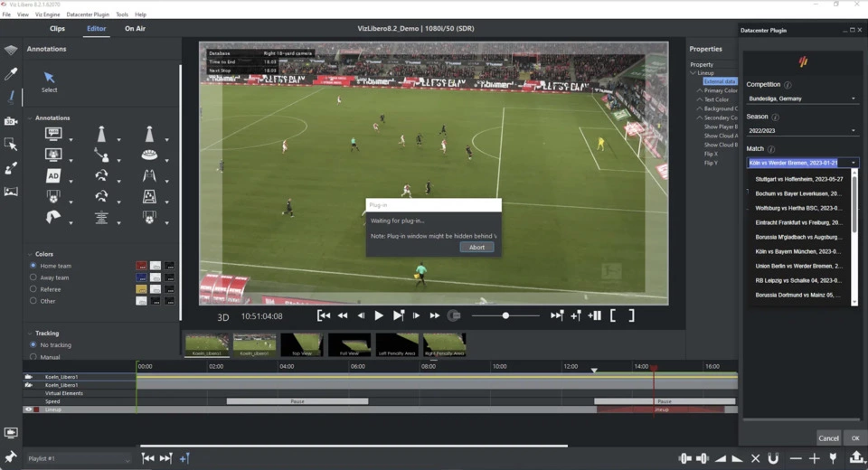This screenshot has width=868, height=470.
Task: Open the Competition dropdown showing Bundesliga, Germany
Action: pos(802,99)
